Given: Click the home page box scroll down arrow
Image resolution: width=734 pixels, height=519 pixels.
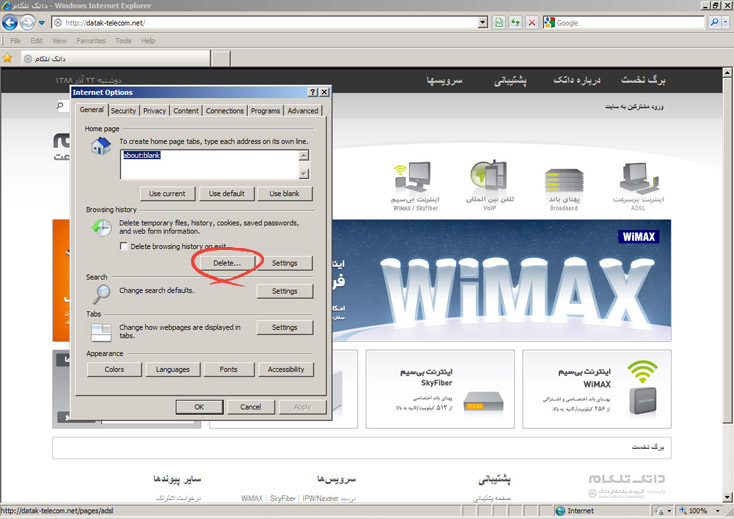Looking at the screenshot, I should (x=304, y=174).
